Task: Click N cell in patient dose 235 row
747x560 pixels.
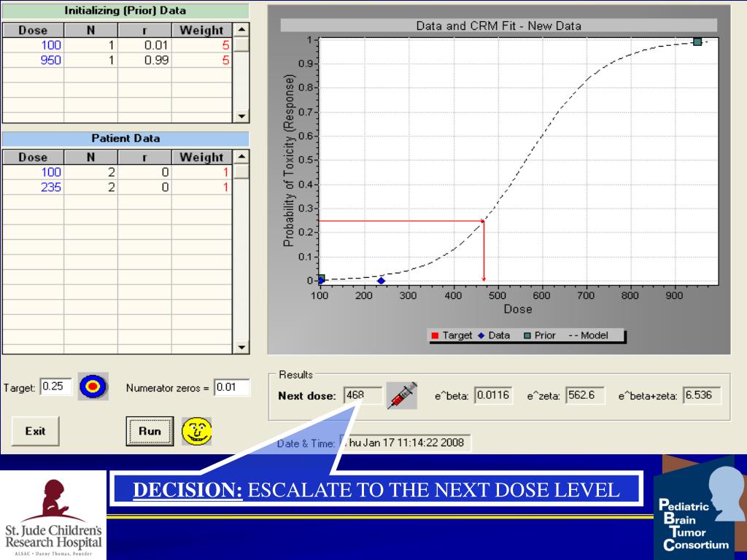Action: click(x=90, y=187)
